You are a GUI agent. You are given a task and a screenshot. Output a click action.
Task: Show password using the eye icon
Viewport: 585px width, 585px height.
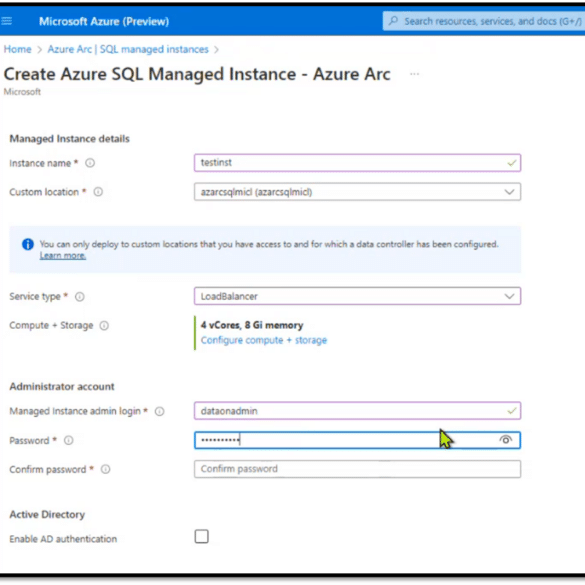point(506,440)
